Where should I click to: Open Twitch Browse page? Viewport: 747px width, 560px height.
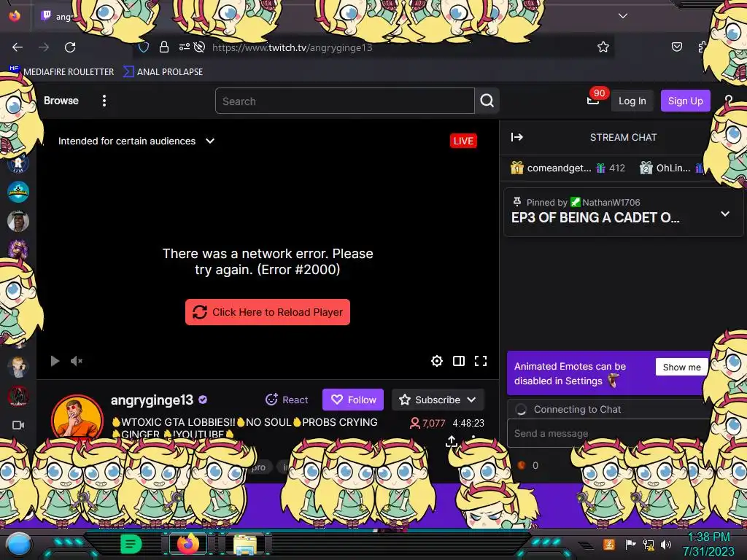click(61, 101)
